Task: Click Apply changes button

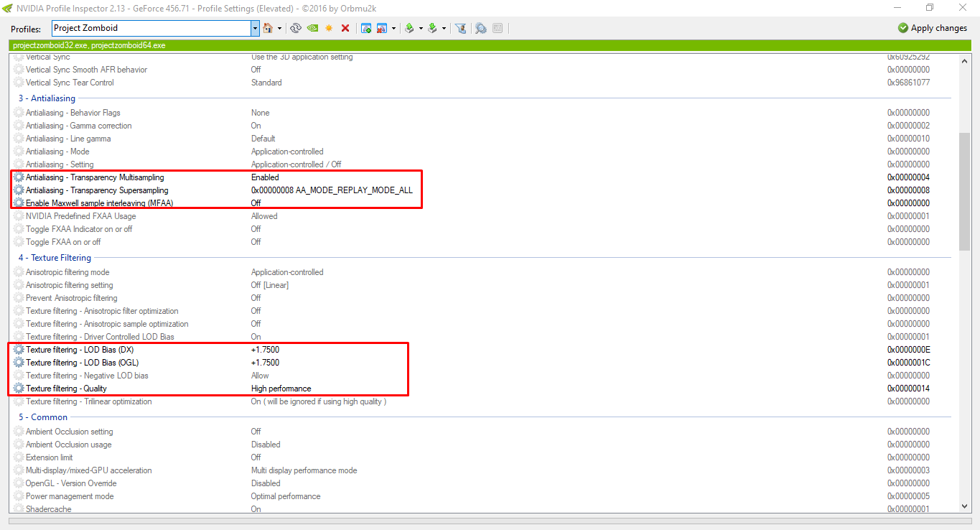Action: (x=933, y=28)
